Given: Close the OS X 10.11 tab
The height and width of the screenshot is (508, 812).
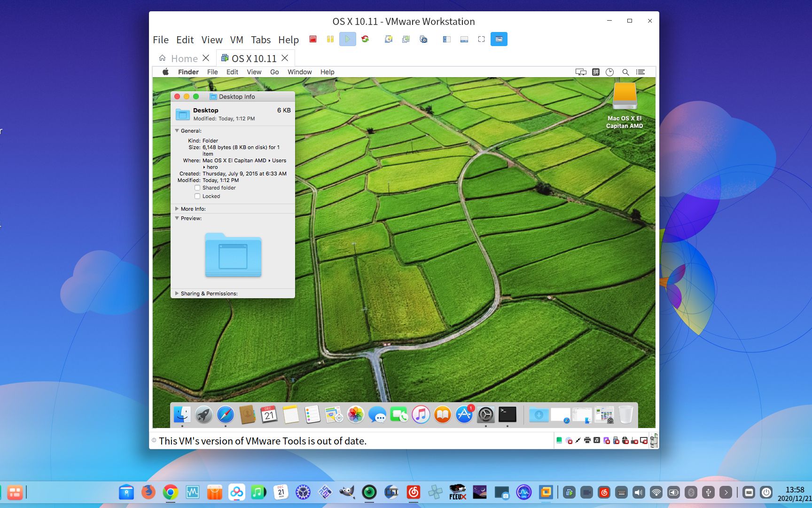Looking at the screenshot, I should click(x=285, y=58).
